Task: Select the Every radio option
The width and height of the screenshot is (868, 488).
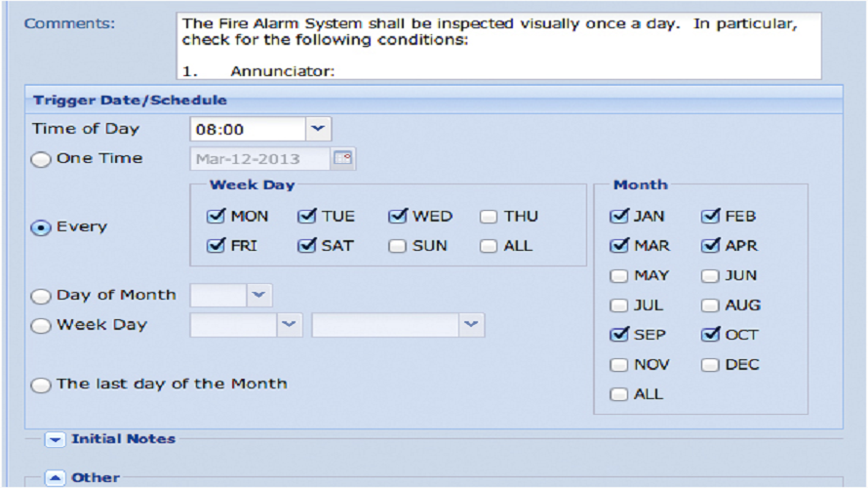Action: pyautogui.click(x=41, y=227)
